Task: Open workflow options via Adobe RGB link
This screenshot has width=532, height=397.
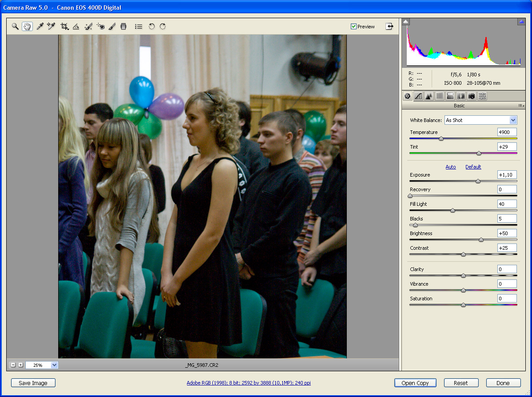Action: 248,383
